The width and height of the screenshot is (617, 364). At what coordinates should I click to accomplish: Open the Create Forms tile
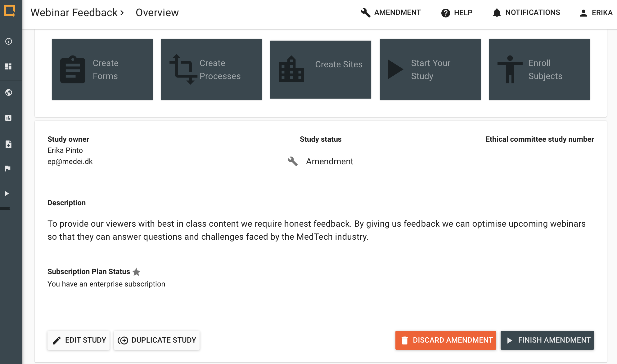tap(102, 69)
